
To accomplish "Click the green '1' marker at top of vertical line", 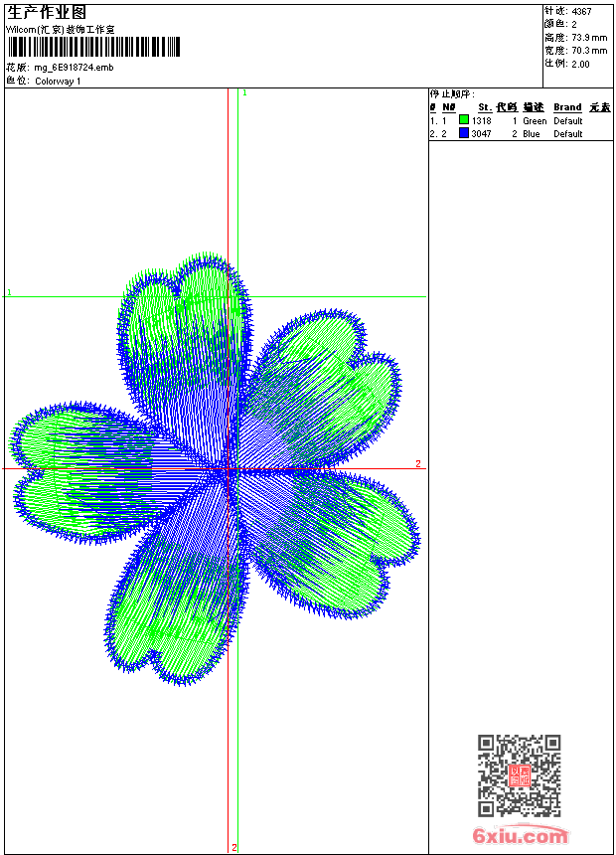I will (244, 93).
